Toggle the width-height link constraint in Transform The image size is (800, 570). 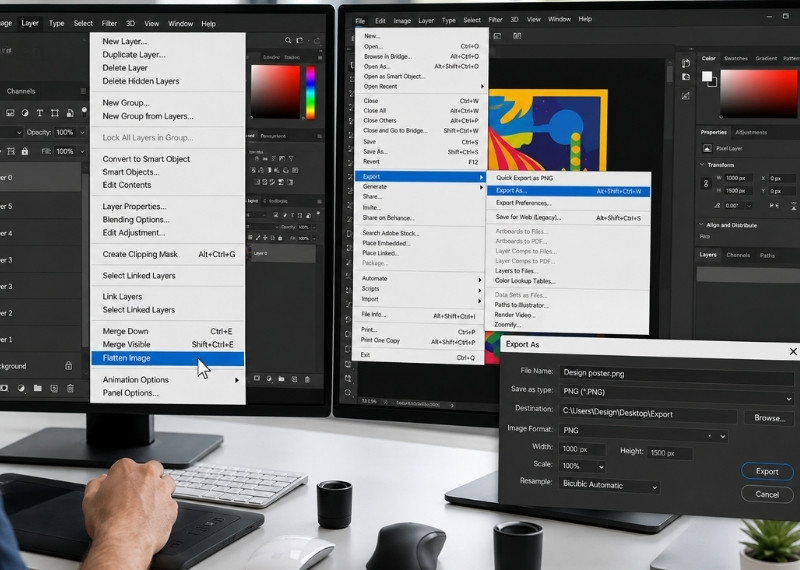pyautogui.click(x=706, y=184)
